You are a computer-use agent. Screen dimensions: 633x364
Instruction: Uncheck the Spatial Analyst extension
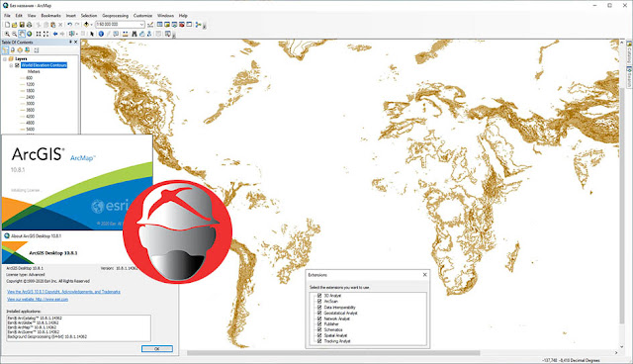[319, 335]
